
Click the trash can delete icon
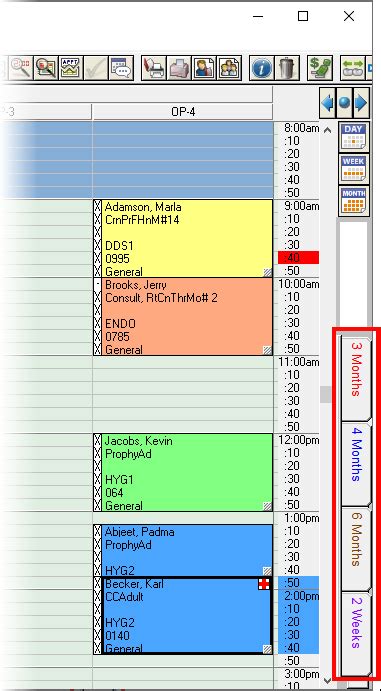(x=287, y=68)
